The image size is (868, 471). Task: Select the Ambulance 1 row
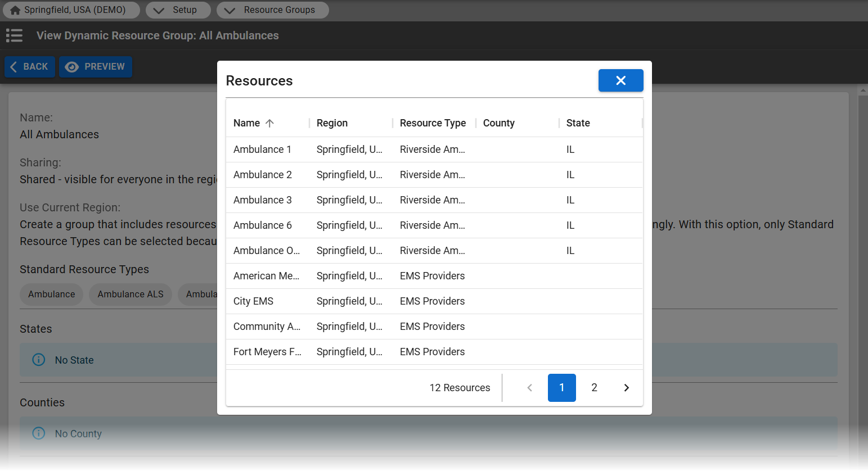coord(262,150)
